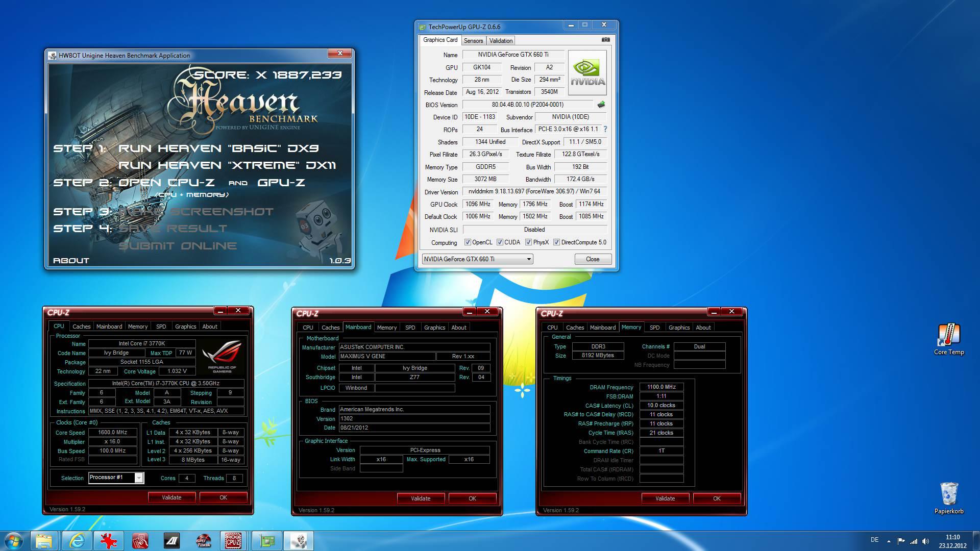
Task: Open the Core Temp desktop shortcut
Action: tap(949, 339)
